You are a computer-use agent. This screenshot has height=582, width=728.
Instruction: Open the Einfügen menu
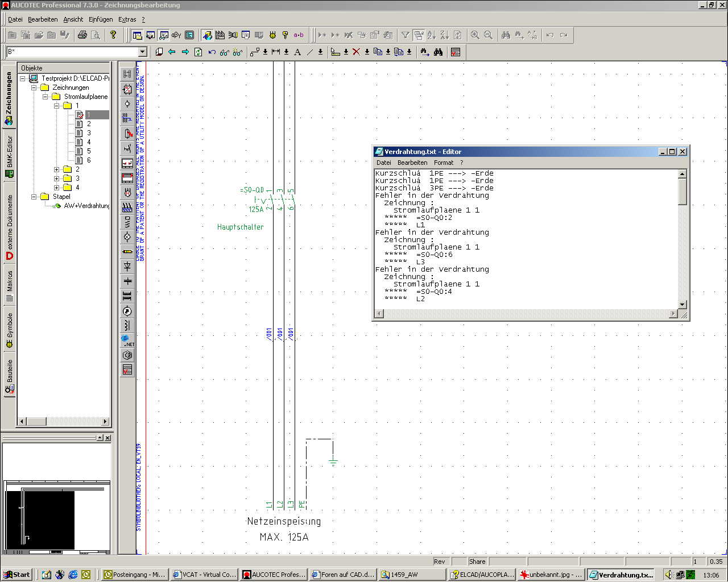click(x=101, y=19)
